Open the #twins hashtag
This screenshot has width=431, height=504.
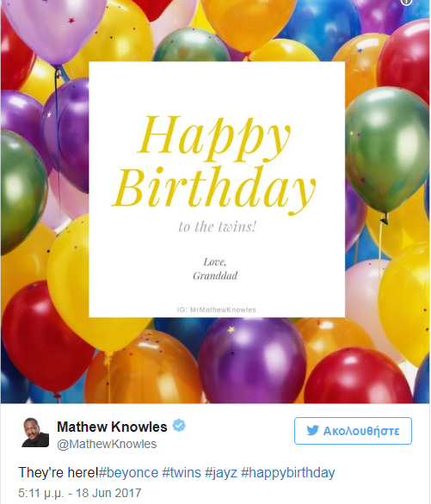pos(182,473)
